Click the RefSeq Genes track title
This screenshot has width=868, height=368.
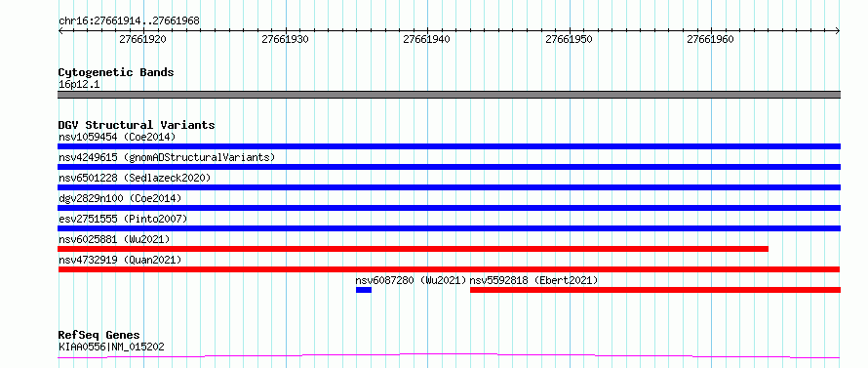coord(99,336)
